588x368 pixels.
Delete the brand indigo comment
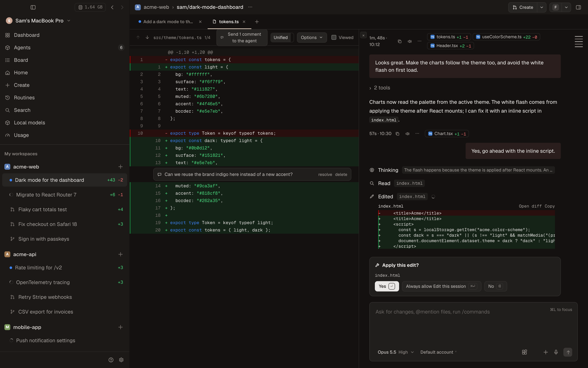[x=341, y=174]
